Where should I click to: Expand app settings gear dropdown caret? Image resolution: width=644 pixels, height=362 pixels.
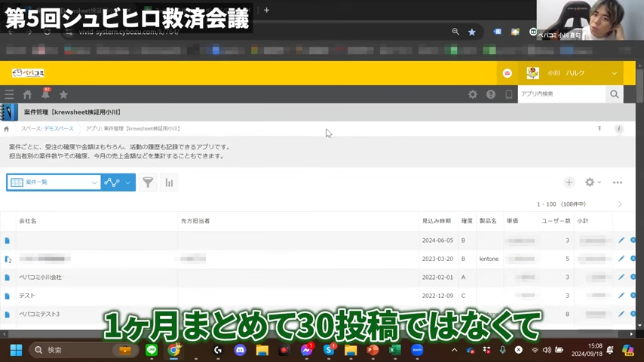tap(600, 182)
